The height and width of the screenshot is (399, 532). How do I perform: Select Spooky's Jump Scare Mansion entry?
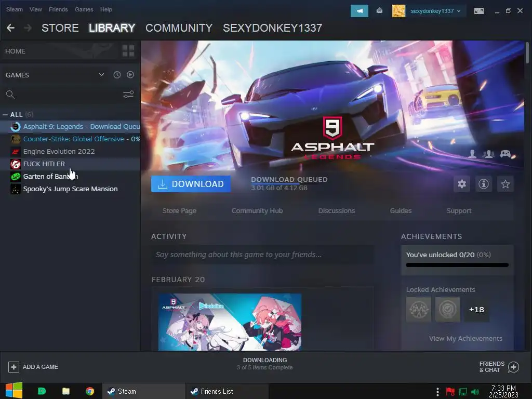click(70, 189)
